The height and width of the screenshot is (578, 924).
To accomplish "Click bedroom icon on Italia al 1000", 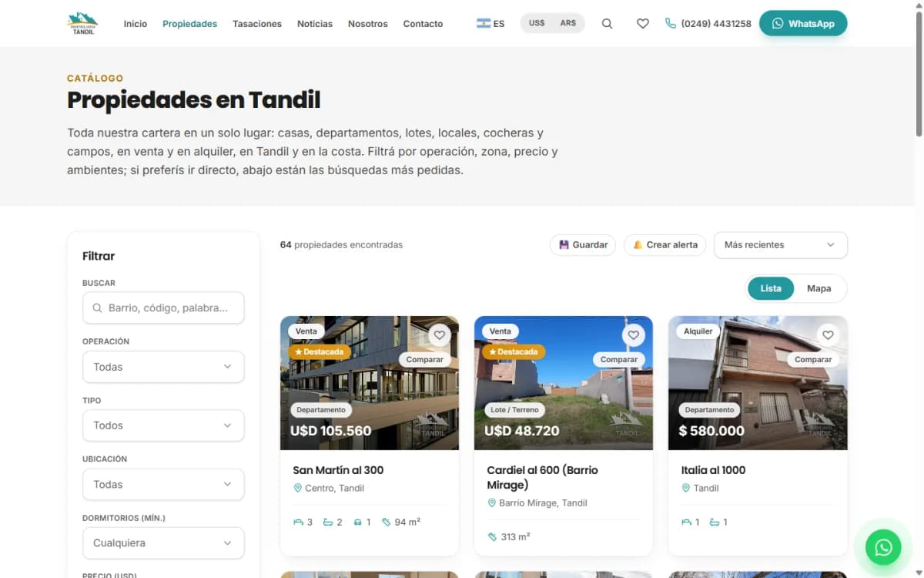I will click(687, 523).
